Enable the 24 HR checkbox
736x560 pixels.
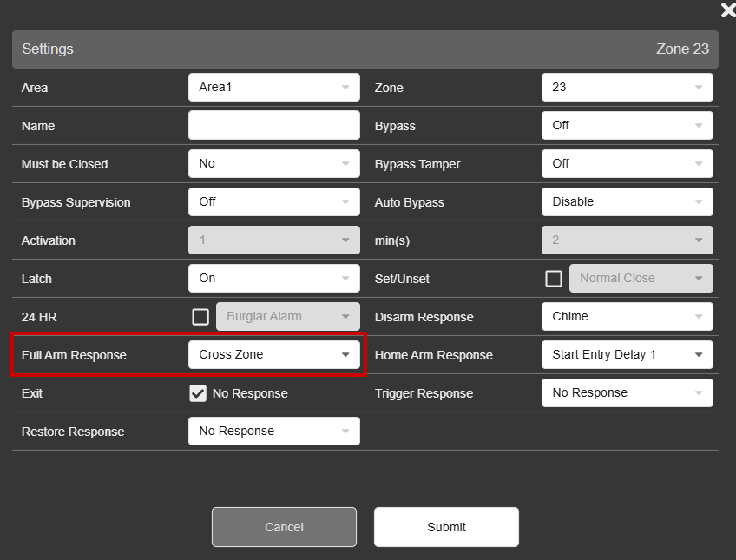(200, 317)
